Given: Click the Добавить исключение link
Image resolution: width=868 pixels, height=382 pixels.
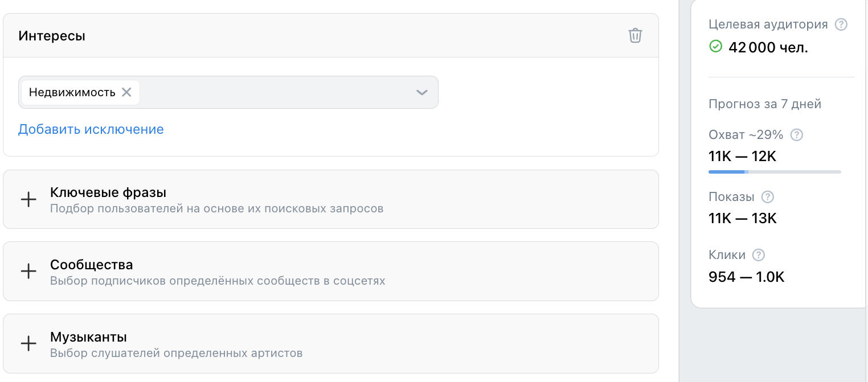Looking at the screenshot, I should coord(91,129).
